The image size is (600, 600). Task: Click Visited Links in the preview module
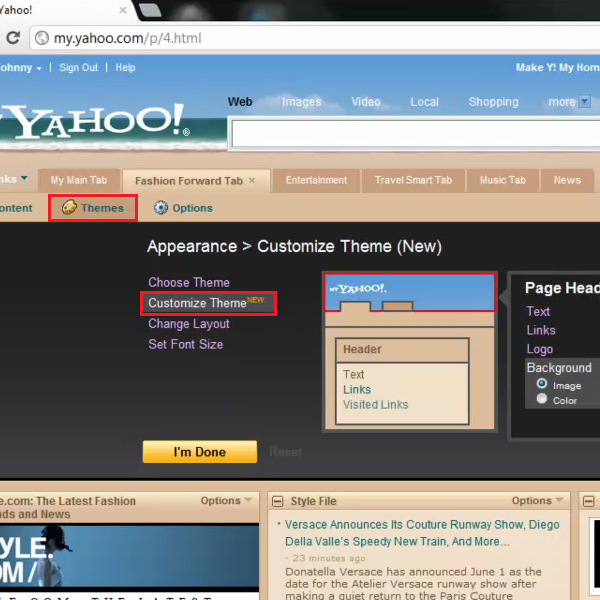coord(376,404)
